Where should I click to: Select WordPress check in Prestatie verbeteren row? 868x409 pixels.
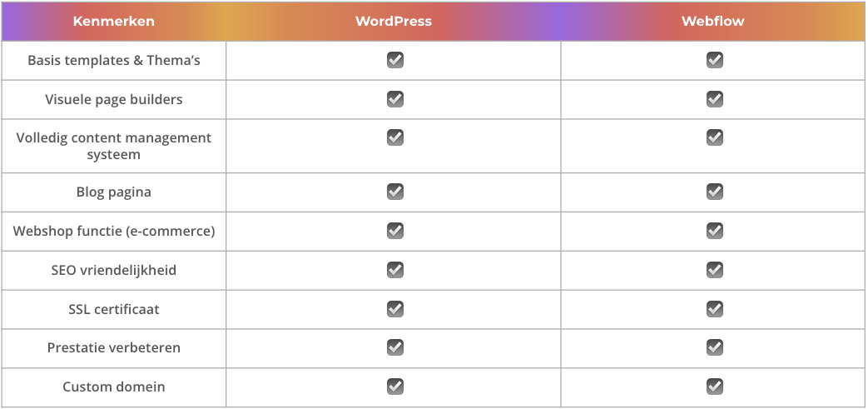(394, 347)
